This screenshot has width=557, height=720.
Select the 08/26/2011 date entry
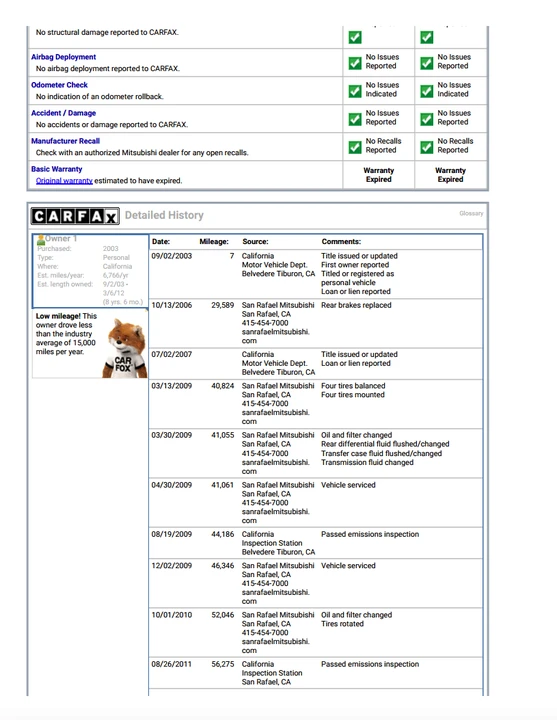tap(172, 664)
